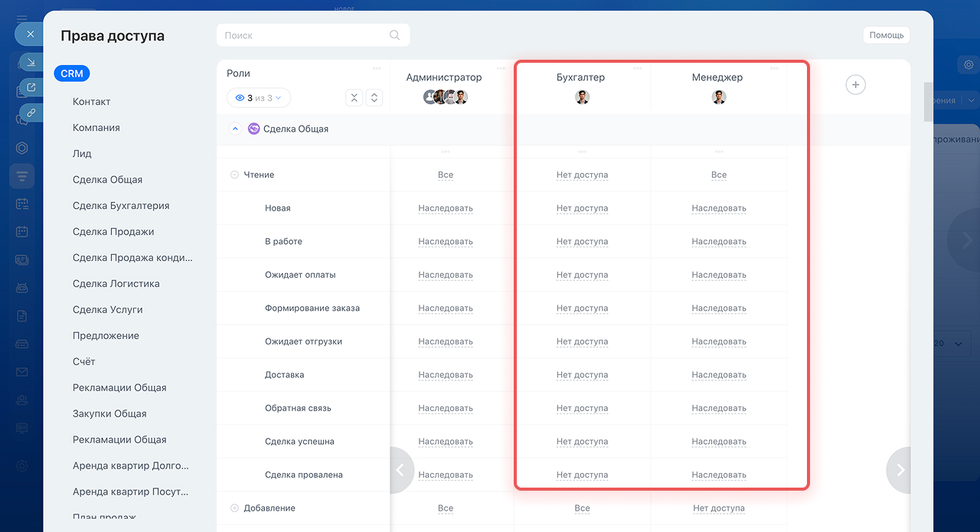Select Сделка Бухгалтерия in left menu
The width and height of the screenshot is (980, 532).
[121, 205]
